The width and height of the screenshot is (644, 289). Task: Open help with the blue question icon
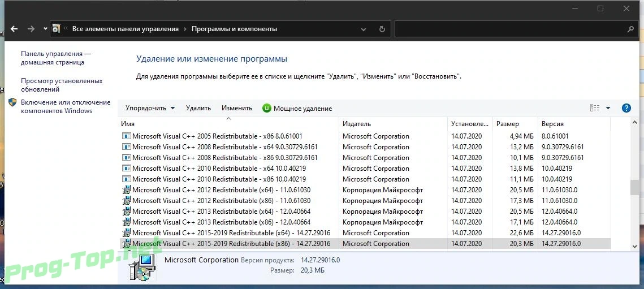pyautogui.click(x=626, y=108)
